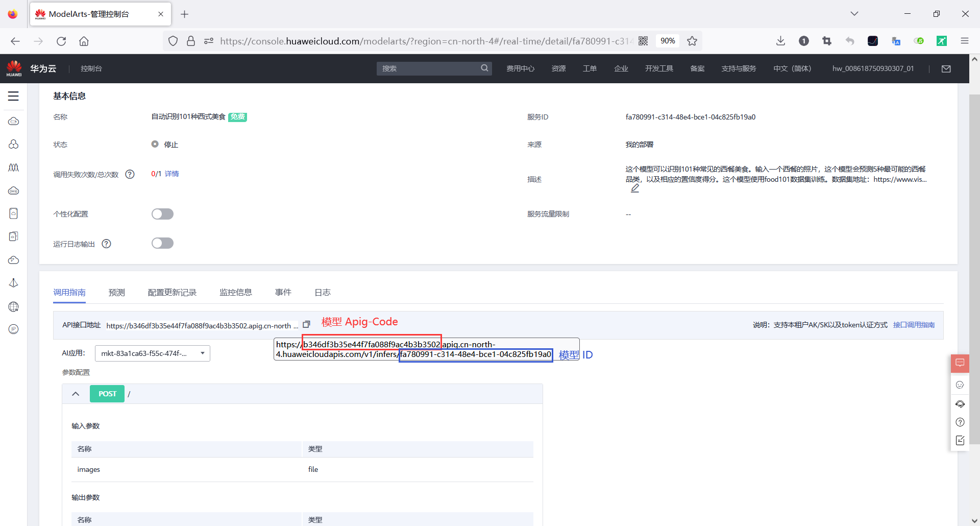This screenshot has width=980, height=526.
Task: Click the 控制台 link in the header
Action: (x=91, y=68)
